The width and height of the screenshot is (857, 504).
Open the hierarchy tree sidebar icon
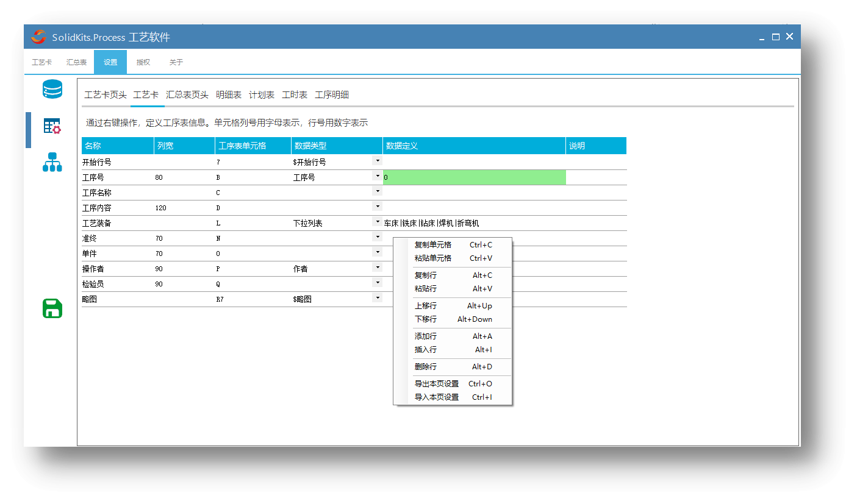tap(52, 162)
